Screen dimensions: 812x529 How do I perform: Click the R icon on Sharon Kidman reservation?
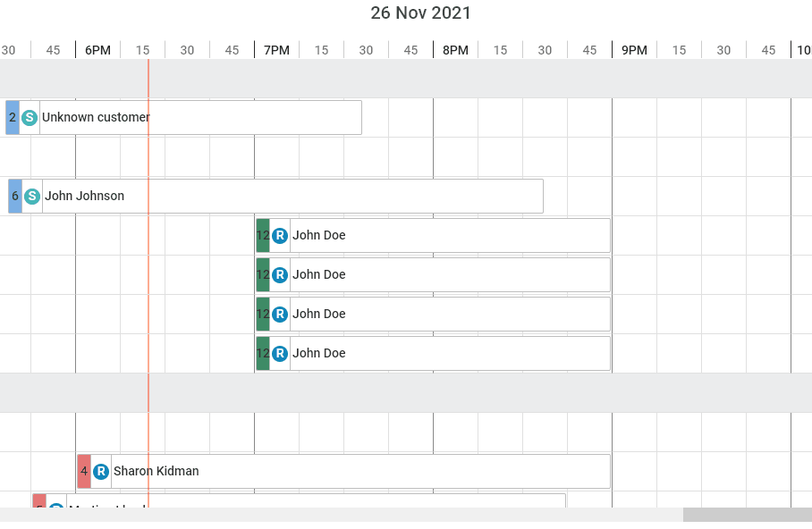coord(101,471)
